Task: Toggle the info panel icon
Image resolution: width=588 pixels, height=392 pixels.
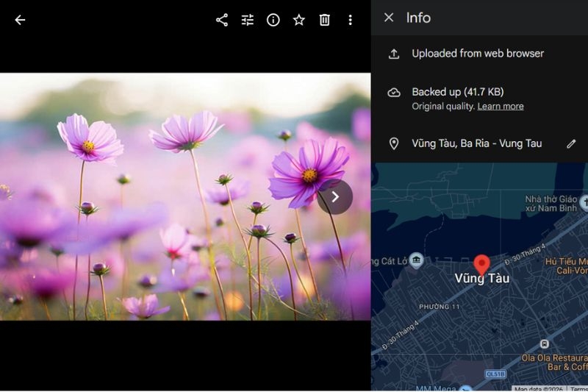Action: click(x=273, y=20)
